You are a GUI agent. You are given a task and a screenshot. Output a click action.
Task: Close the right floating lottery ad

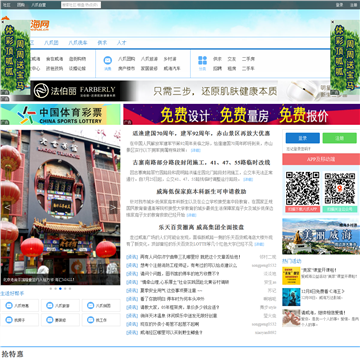click(x=332, y=22)
